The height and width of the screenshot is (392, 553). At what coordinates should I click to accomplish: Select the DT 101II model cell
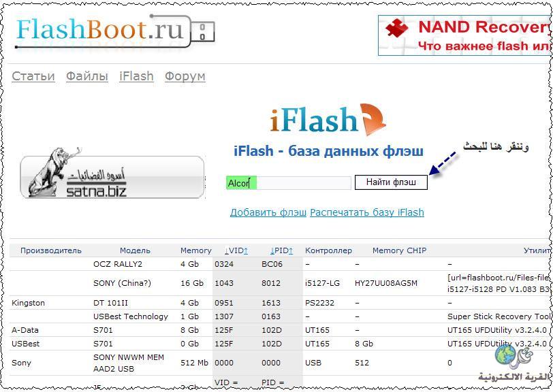[110, 303]
